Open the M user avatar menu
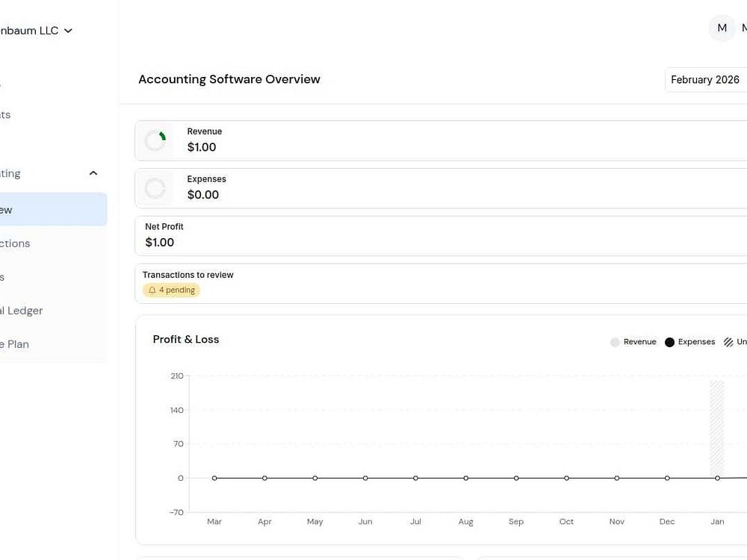Screen dimensions: 747x560 [x=722, y=28]
